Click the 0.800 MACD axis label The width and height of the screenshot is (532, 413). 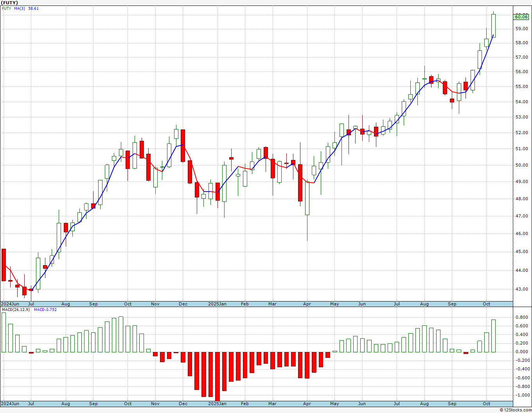[521, 318]
